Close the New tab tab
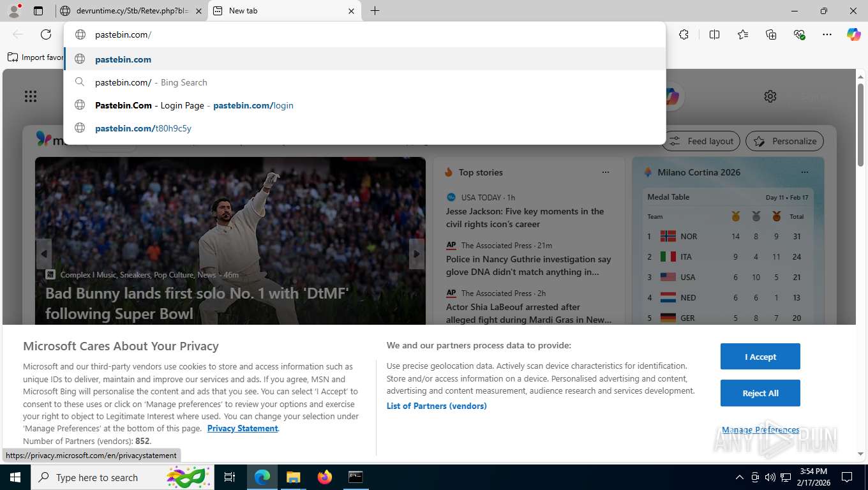This screenshot has height=490, width=868. click(351, 11)
